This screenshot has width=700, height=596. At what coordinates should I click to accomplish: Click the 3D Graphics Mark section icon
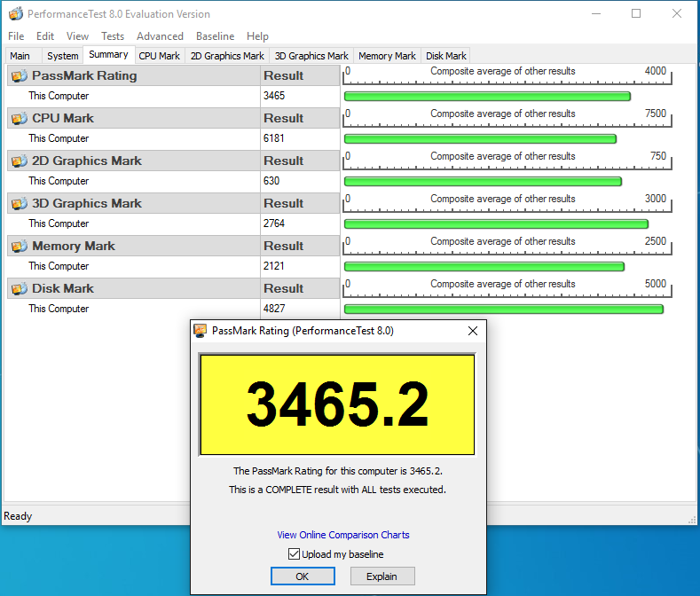[20, 204]
